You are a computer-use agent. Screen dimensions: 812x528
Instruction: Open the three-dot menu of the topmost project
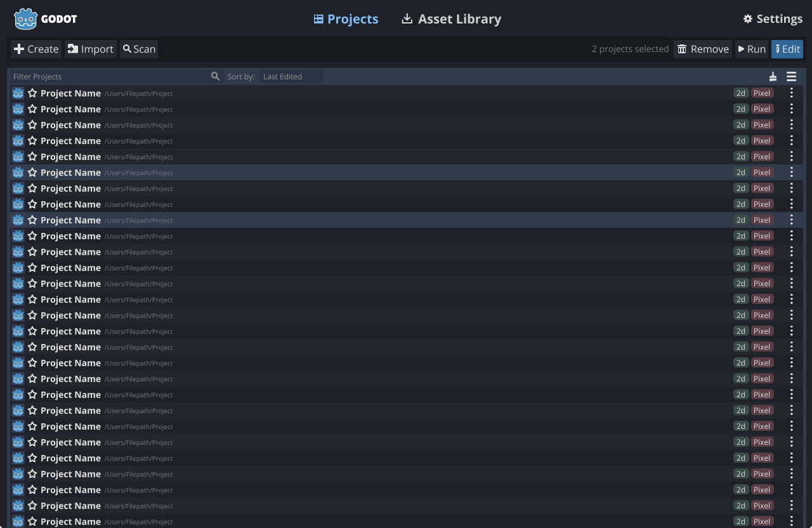pos(791,93)
